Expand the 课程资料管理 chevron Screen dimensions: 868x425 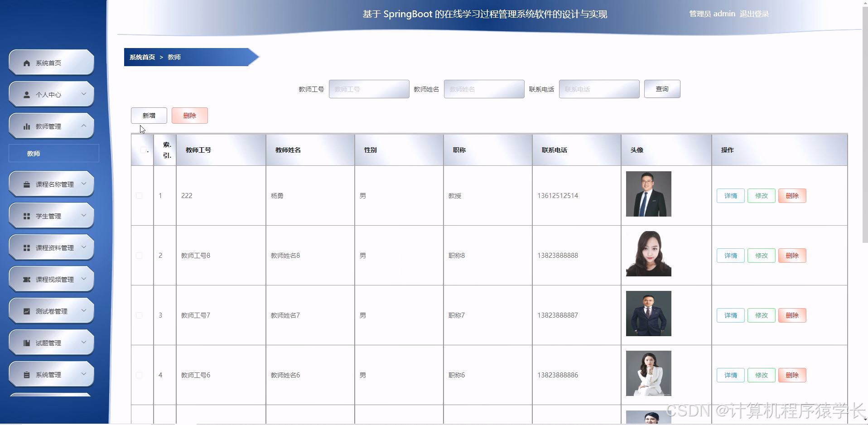[84, 247]
